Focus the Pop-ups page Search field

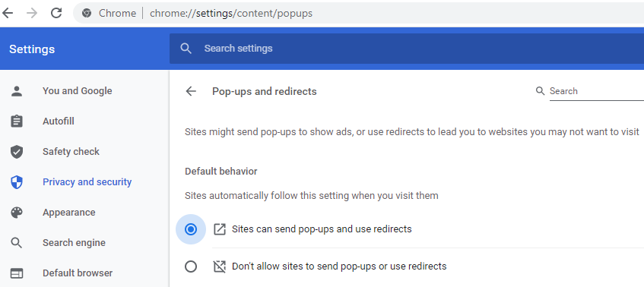(597, 91)
